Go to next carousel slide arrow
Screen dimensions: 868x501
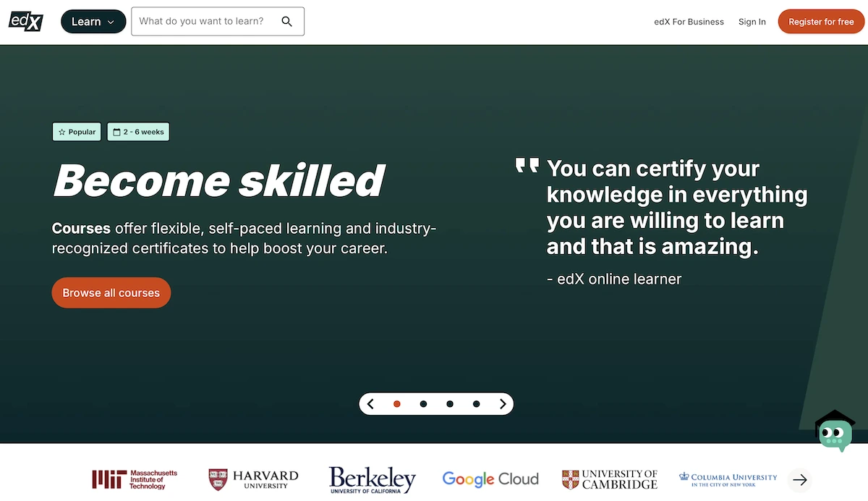503,404
